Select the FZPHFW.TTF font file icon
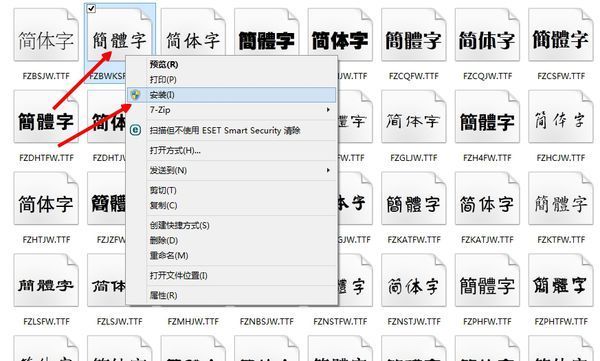The image size is (600, 361). point(487,280)
